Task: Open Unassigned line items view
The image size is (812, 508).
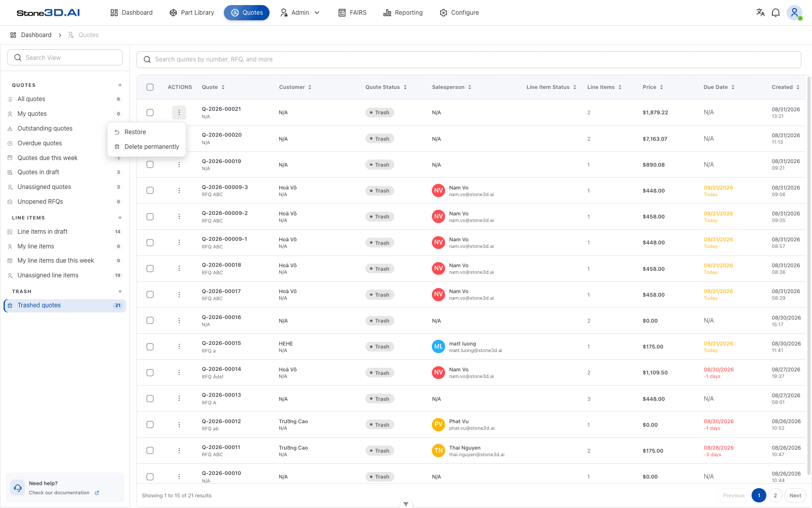Action: pos(64,275)
